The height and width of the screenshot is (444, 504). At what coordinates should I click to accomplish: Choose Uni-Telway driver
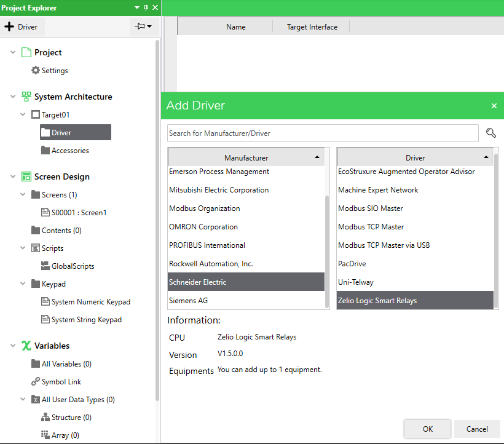415,282
